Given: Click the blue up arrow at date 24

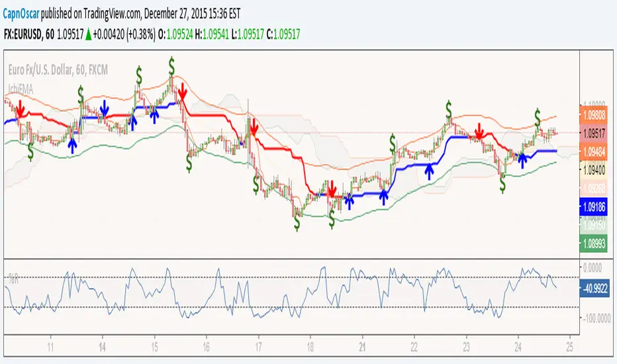Looking at the screenshot, I should [522, 161].
